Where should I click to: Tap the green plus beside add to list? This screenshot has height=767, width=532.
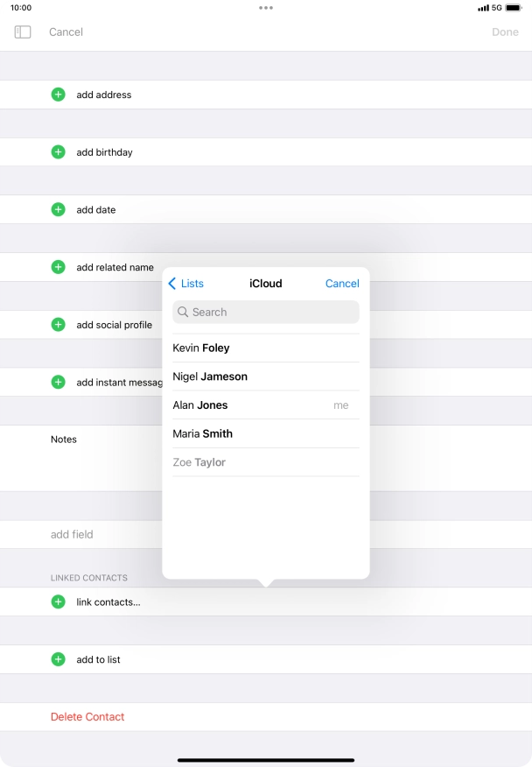[58, 659]
